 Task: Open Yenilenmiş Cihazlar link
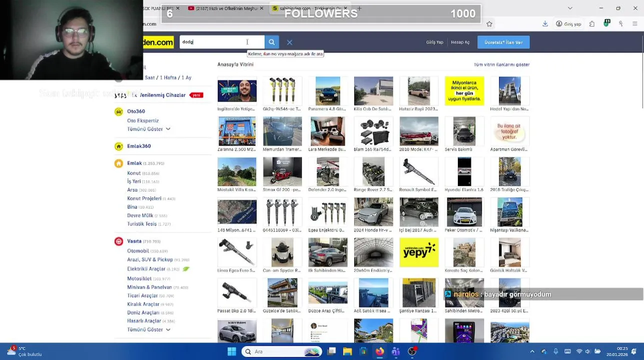click(162, 95)
